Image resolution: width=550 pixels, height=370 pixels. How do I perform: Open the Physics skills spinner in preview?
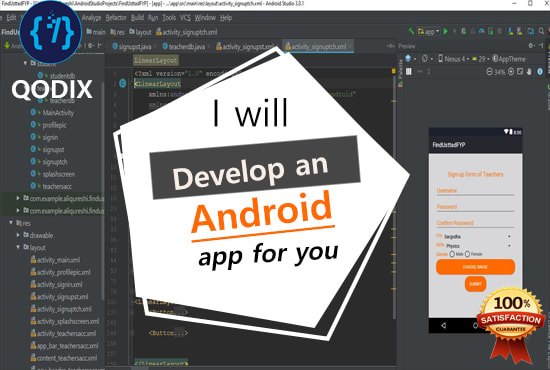pos(478,246)
